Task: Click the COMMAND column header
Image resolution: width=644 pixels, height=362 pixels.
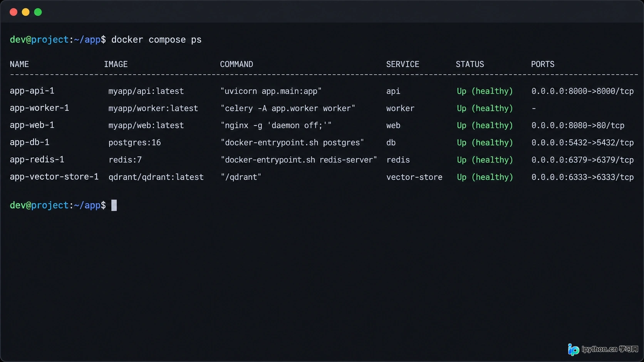Action: 236,64
